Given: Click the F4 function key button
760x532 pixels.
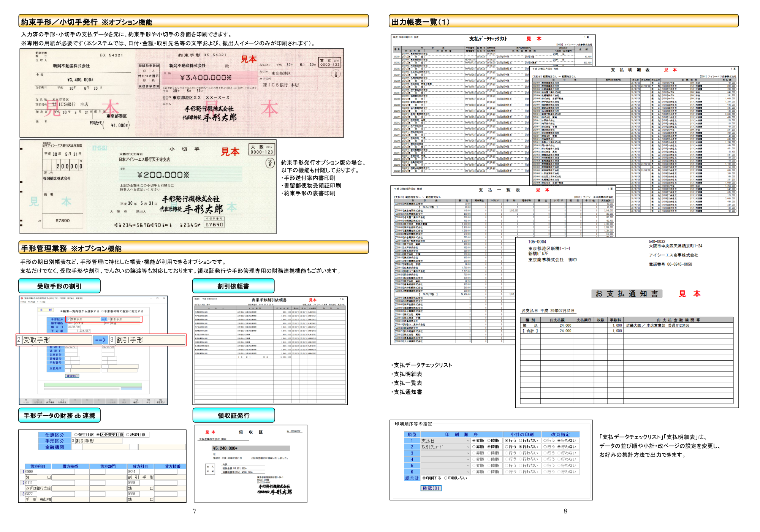Looking at the screenshot, I should coord(62,401).
